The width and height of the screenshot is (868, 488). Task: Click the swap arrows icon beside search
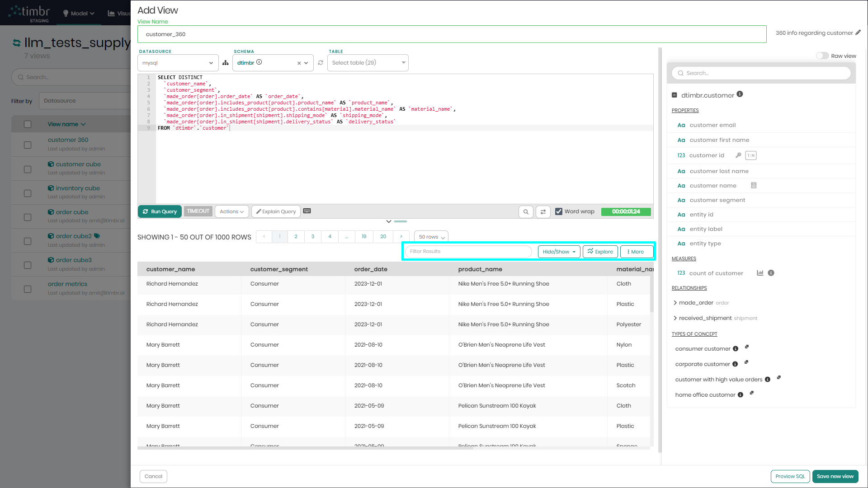point(543,211)
